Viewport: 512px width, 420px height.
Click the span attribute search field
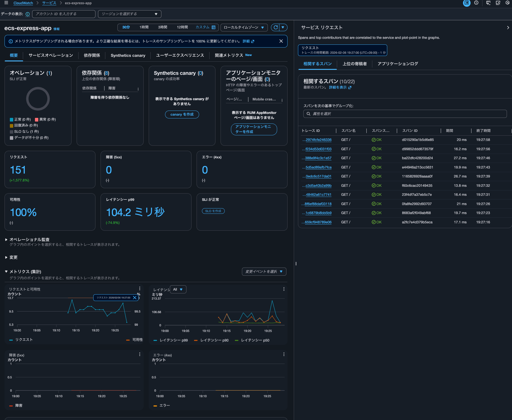[405, 114]
